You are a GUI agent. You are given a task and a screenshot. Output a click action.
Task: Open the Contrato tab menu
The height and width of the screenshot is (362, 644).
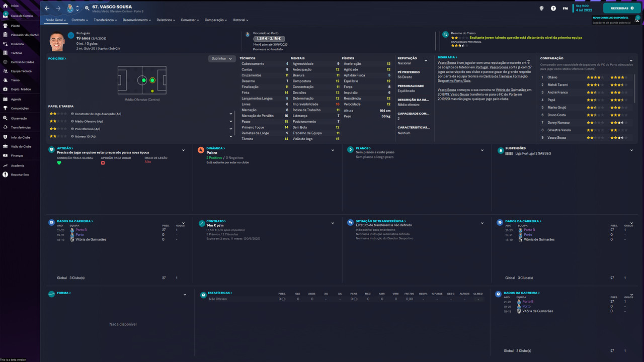click(79, 20)
